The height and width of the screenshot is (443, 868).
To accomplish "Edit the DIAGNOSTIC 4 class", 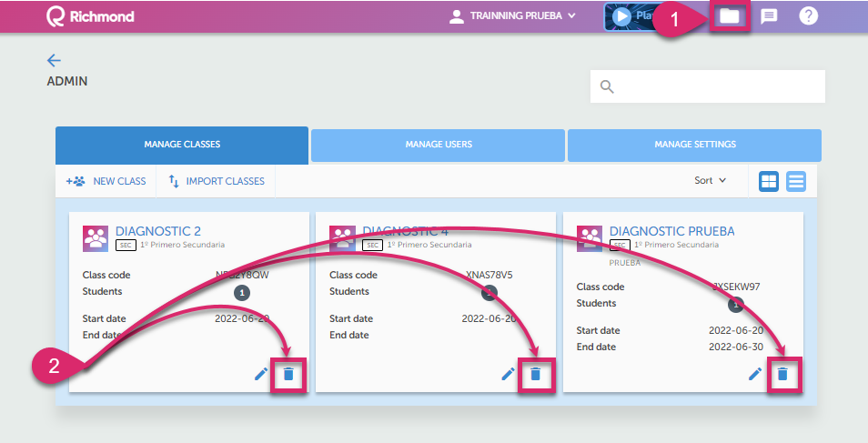I will (x=509, y=374).
